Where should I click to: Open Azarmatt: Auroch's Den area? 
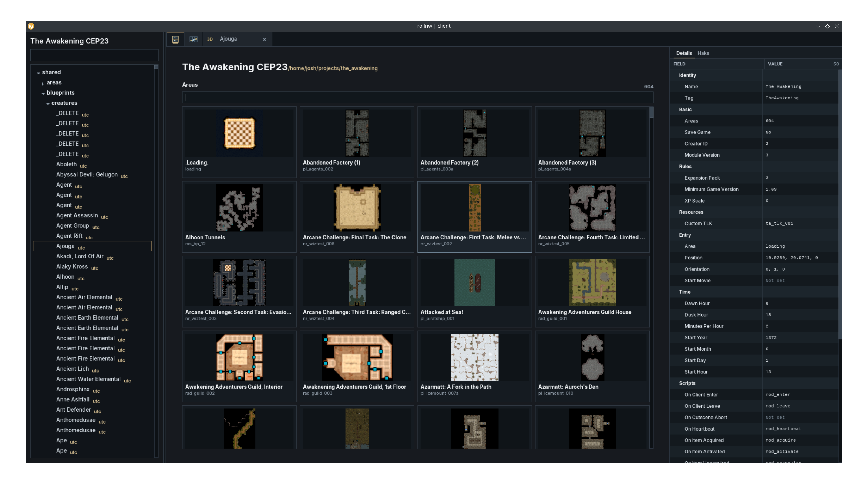[x=592, y=366]
